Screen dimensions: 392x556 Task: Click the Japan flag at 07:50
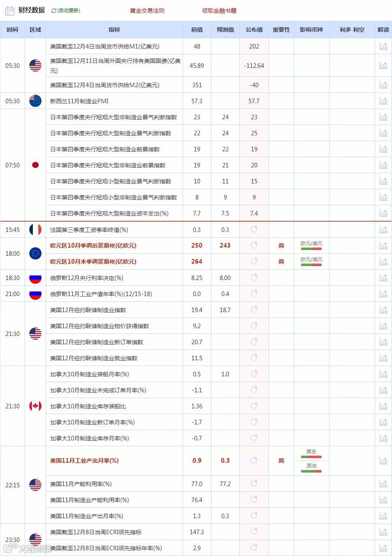[x=35, y=165]
